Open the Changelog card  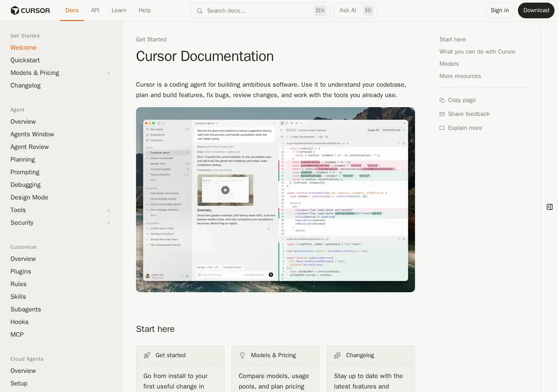click(371, 369)
